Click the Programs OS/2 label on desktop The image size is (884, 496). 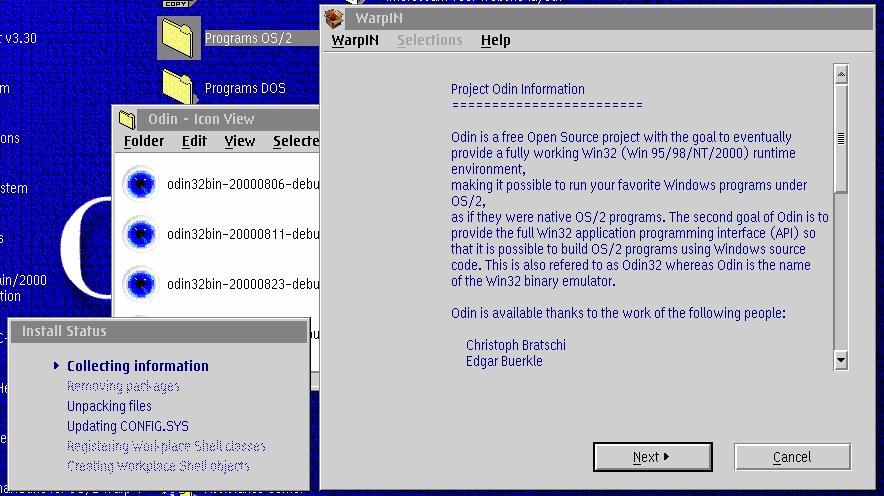(x=248, y=38)
